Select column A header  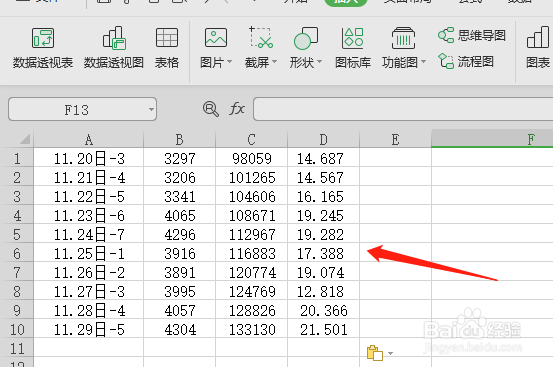coord(89,140)
